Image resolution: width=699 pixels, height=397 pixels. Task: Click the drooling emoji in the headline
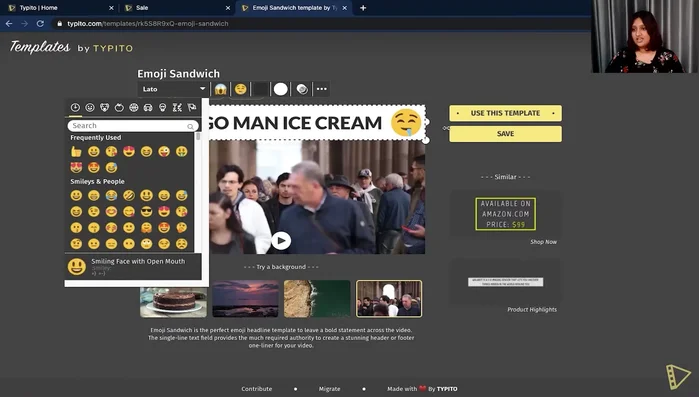[406, 123]
